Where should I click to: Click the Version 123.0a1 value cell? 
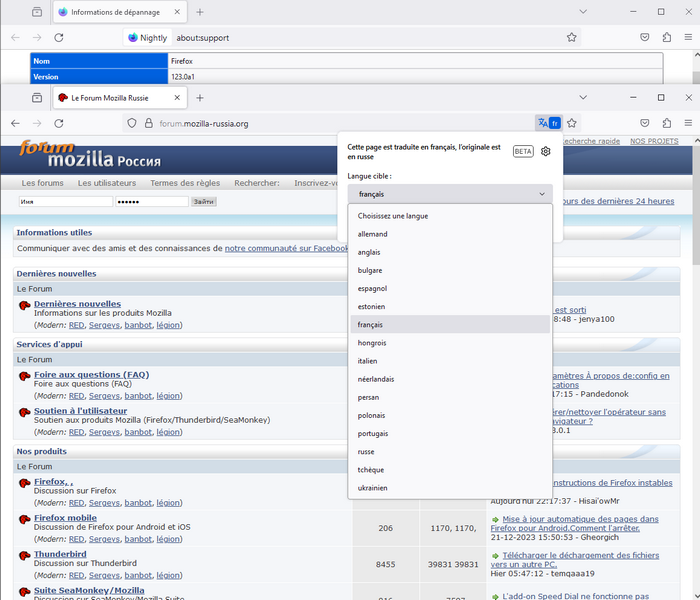[415, 77]
